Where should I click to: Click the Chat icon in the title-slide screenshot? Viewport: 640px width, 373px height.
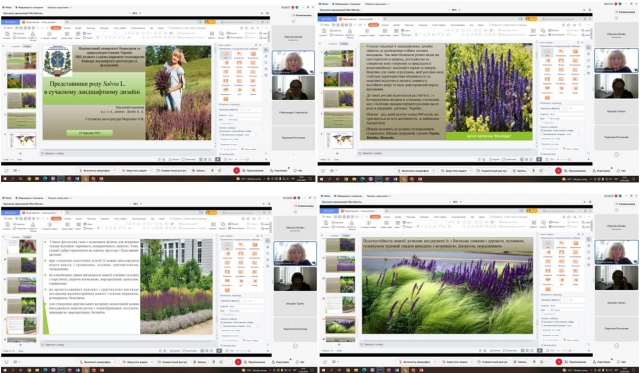point(297,171)
